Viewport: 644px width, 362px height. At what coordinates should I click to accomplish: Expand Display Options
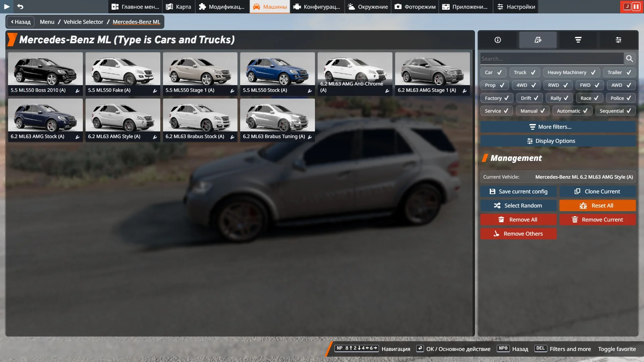coord(558,141)
